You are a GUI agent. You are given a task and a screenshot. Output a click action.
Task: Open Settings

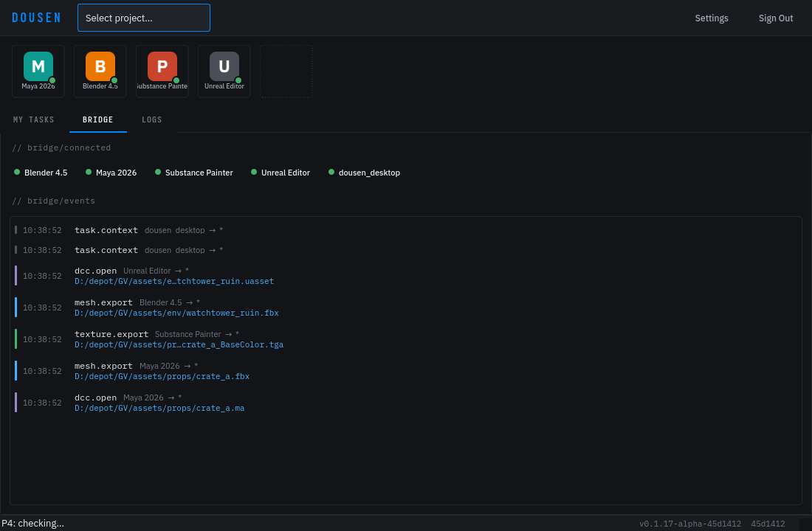tap(712, 18)
